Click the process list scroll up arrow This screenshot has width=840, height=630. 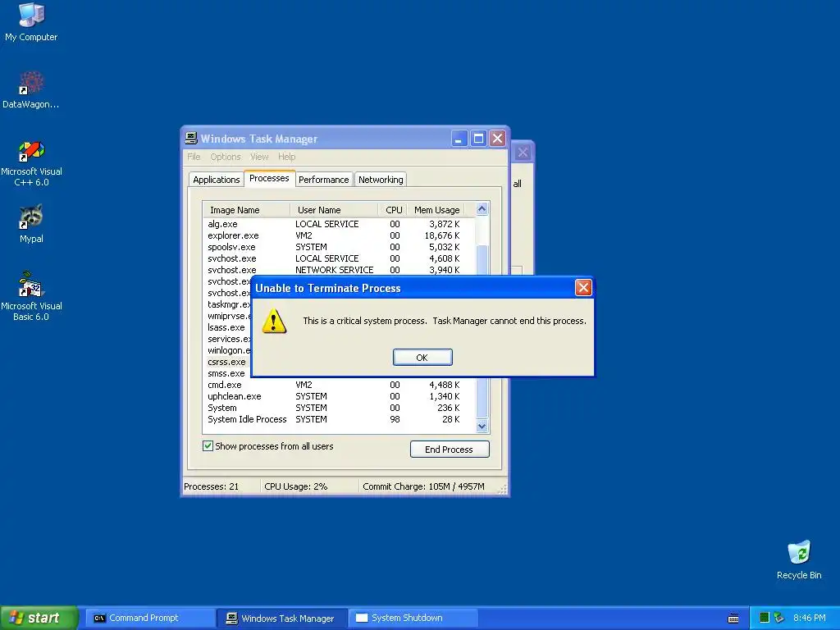(x=482, y=209)
